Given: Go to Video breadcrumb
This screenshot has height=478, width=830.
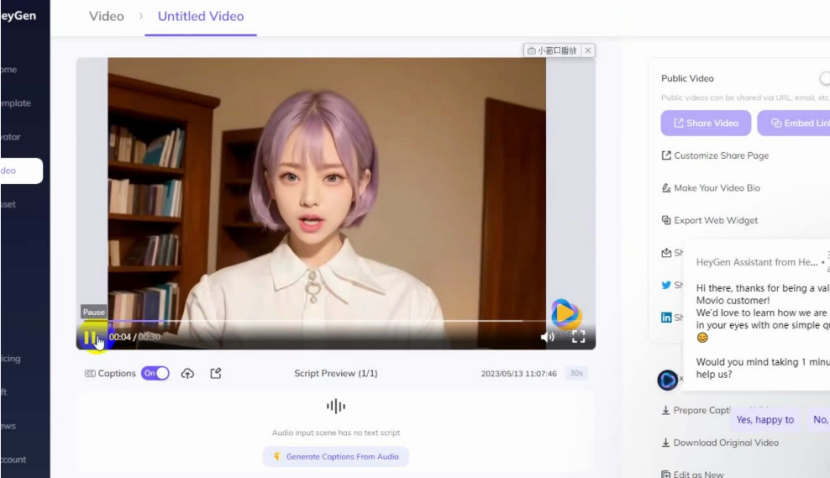Looking at the screenshot, I should [x=107, y=16].
